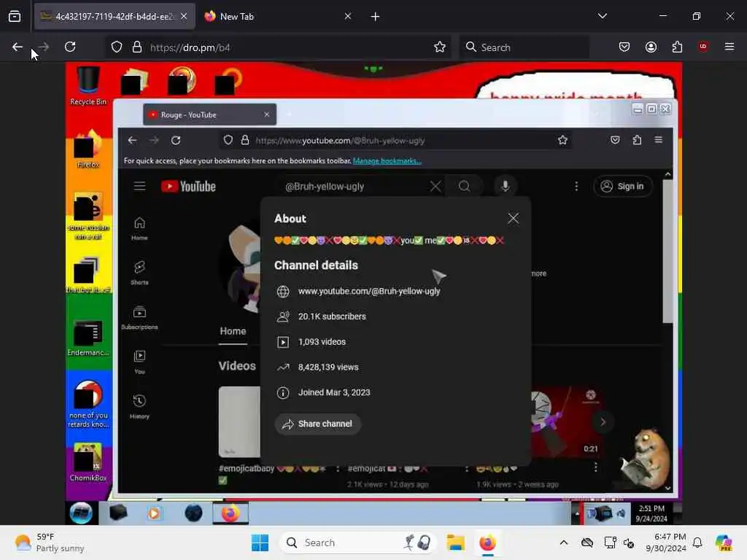Open extensions puzzle icon in outer toolbar
The image size is (747, 560).
tap(677, 47)
